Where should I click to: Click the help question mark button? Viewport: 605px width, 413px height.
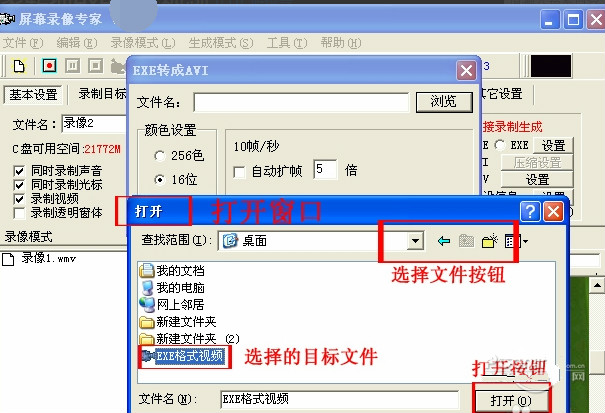530,212
